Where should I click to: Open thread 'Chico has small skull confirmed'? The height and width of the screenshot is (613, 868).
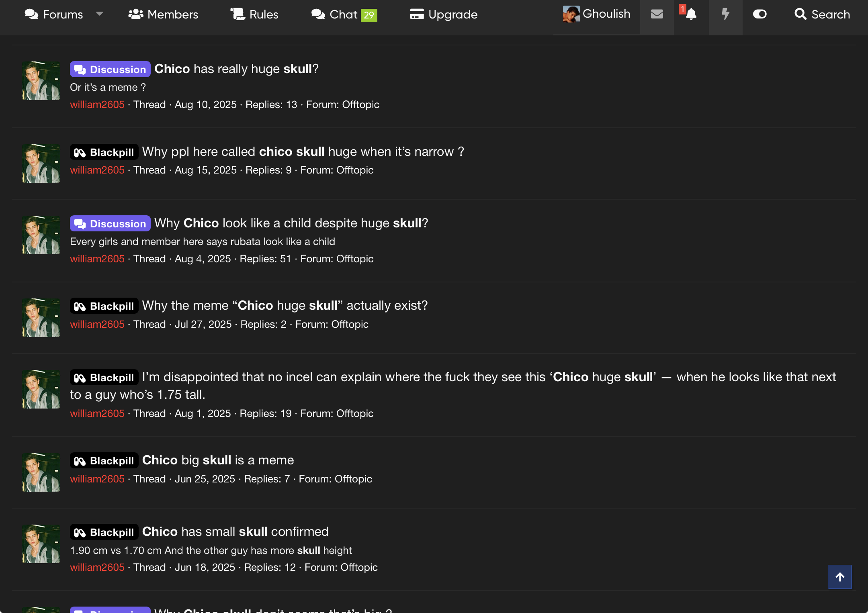click(235, 531)
